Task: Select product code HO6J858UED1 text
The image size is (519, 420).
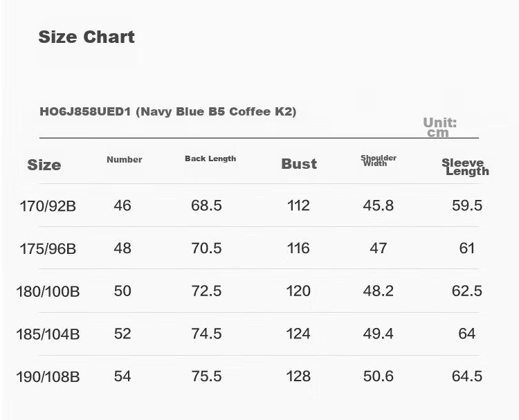Action: point(85,111)
